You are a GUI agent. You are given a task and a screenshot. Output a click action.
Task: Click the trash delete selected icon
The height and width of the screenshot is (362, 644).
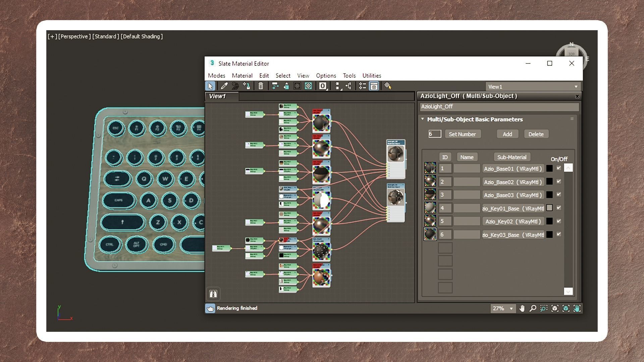point(261,86)
